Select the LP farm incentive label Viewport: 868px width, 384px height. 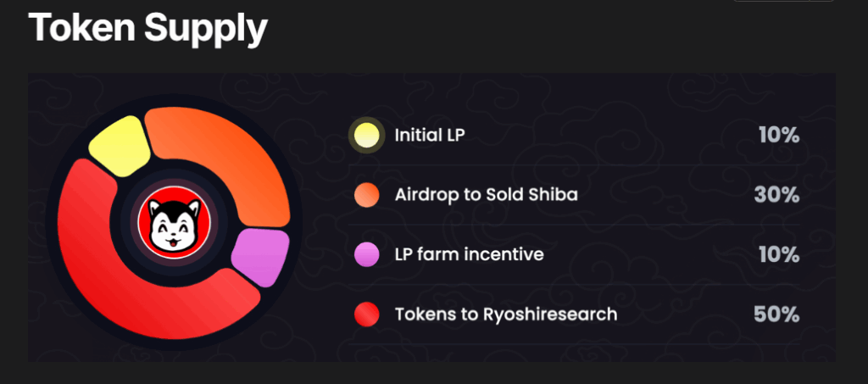click(469, 254)
